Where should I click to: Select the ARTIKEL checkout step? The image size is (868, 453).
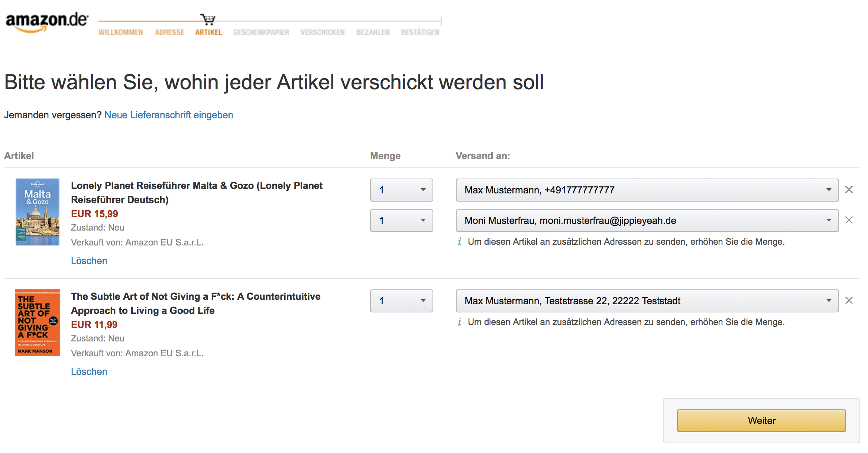(208, 32)
